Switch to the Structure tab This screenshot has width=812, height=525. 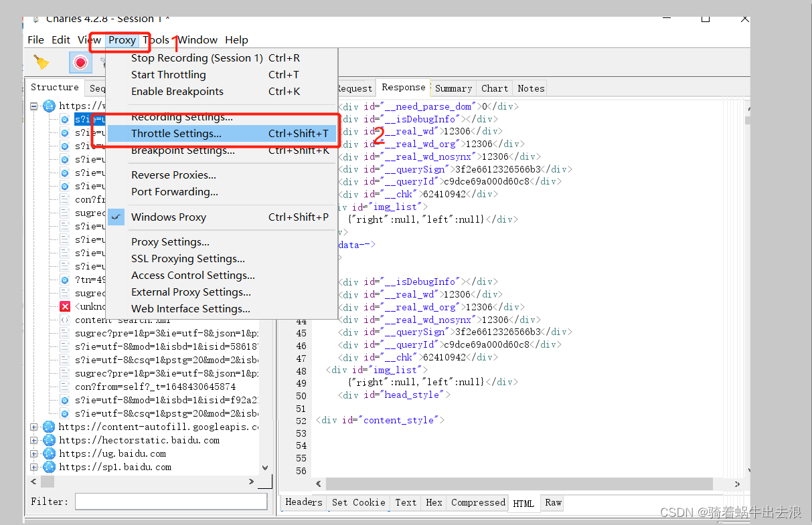[x=55, y=88]
